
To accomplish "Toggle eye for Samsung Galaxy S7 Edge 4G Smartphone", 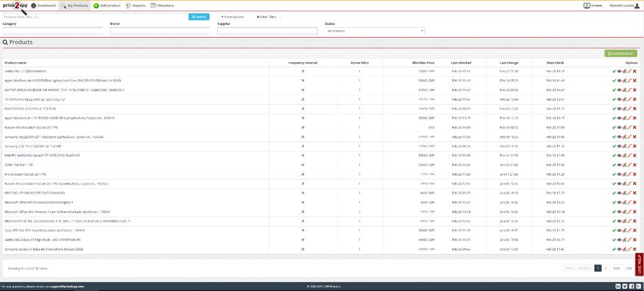I will pyautogui.click(x=619, y=249).
